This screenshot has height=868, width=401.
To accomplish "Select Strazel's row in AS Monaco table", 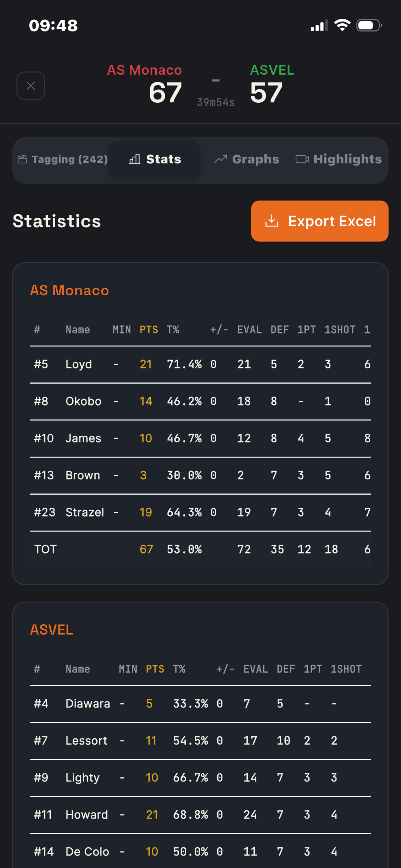I will (x=200, y=513).
